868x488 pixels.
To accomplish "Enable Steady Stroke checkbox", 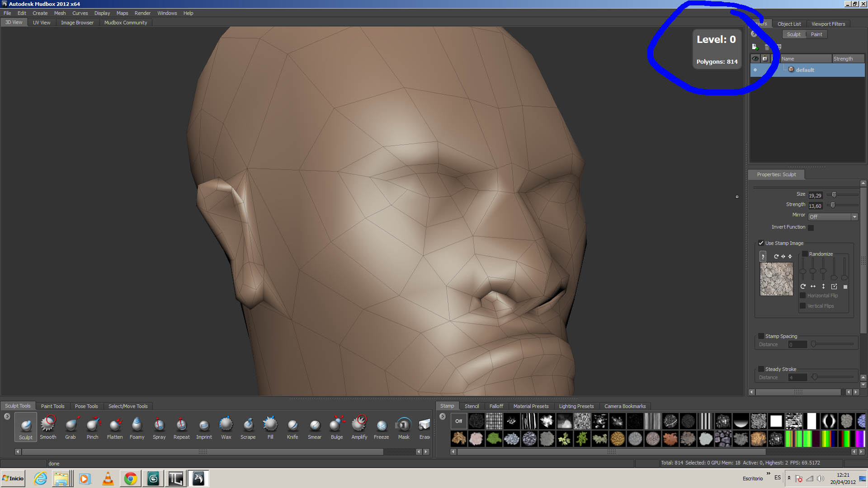I will (x=761, y=369).
